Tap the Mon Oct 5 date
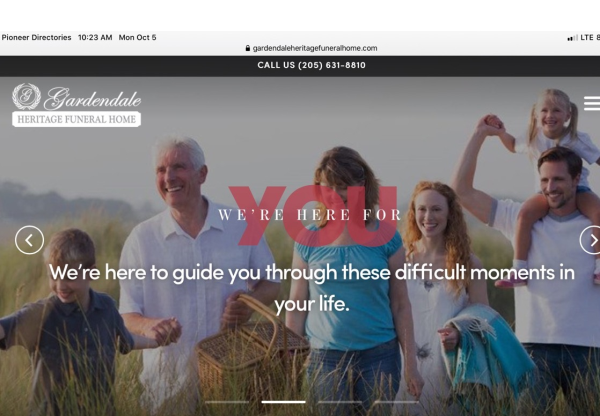The image size is (600, 416). pos(137,38)
